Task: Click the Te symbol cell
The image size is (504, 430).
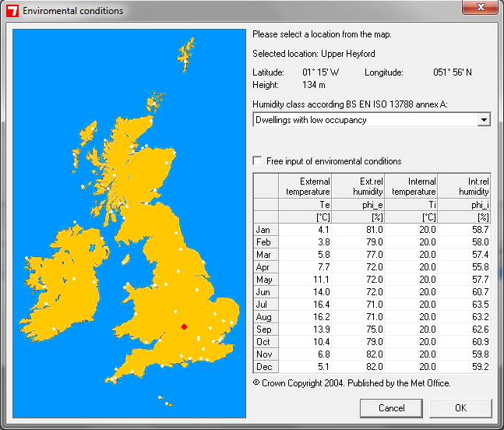Action: coord(305,205)
